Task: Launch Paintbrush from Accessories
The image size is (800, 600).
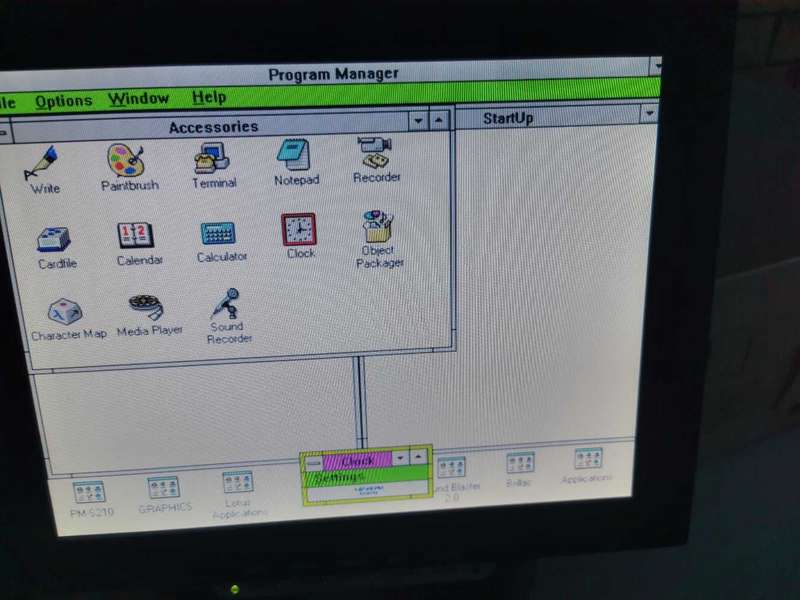Action: [126, 160]
